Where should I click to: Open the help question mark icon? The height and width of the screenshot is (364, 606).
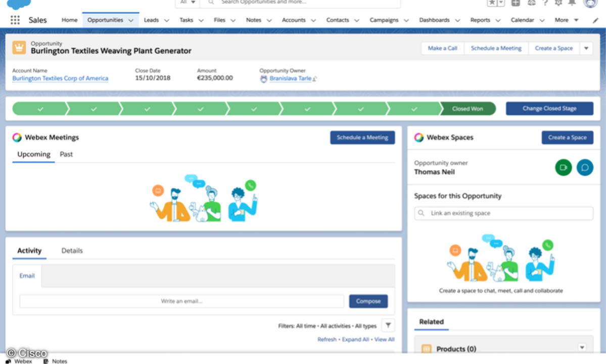(x=545, y=3)
